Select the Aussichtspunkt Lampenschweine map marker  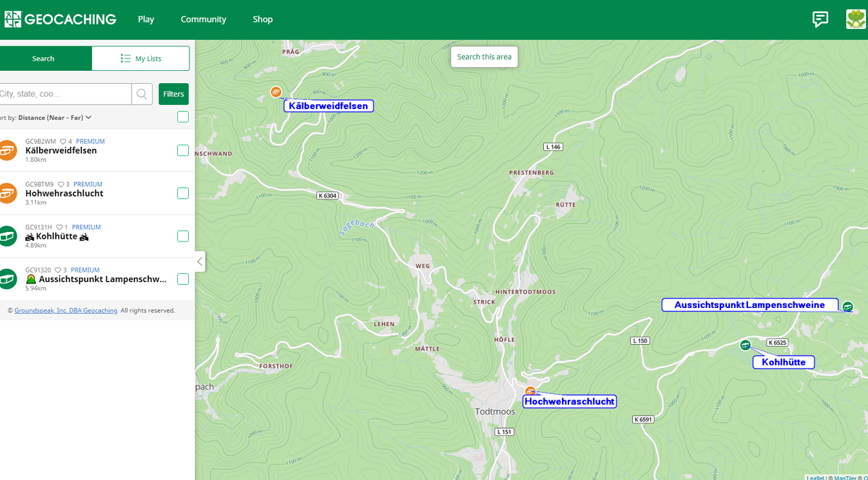848,307
